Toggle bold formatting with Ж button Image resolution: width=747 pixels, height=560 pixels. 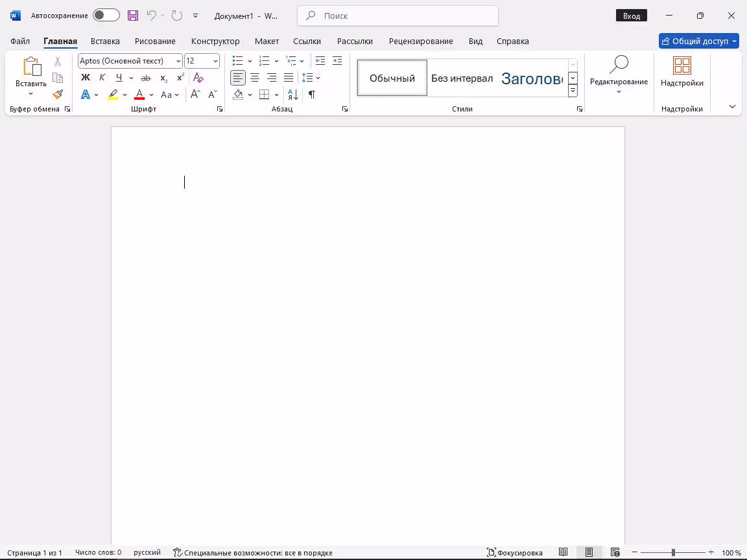[x=85, y=78]
